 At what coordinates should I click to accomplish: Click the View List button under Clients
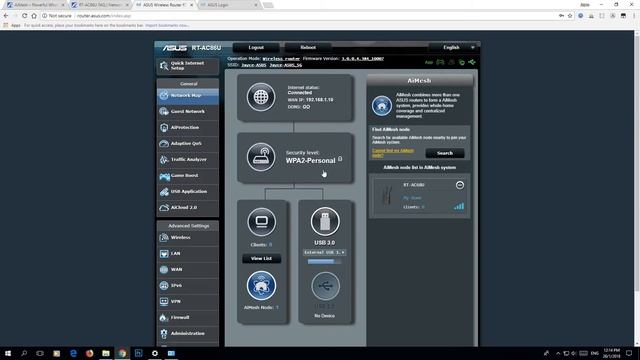(261, 258)
